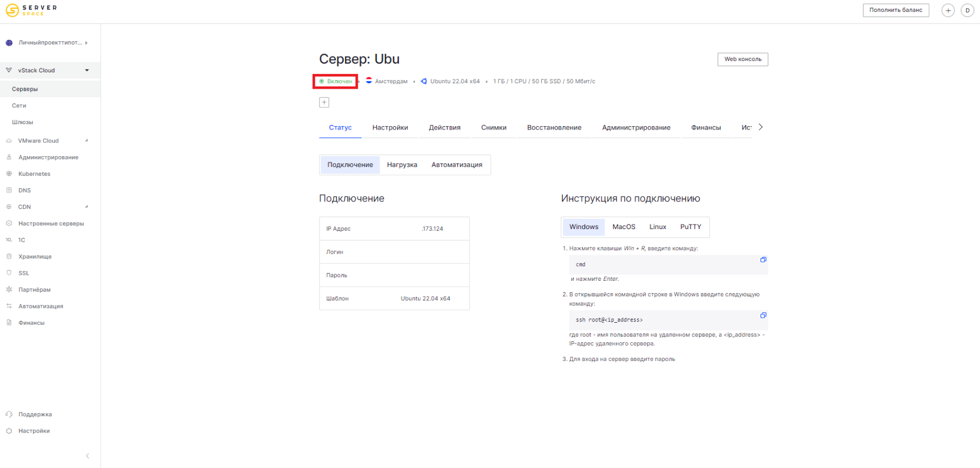Select the Linux instruction tab

tap(658, 227)
